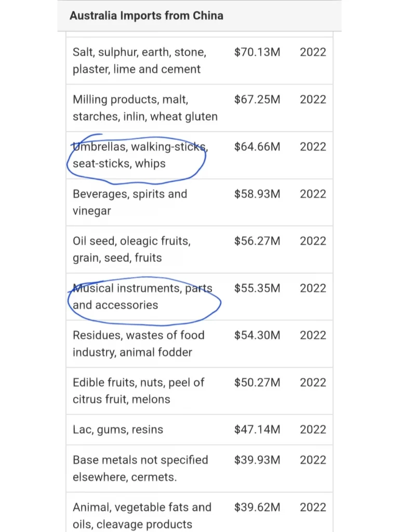The height and width of the screenshot is (532, 399).
Task: Click the $67.25M milling products value
Action: pyautogui.click(x=257, y=99)
